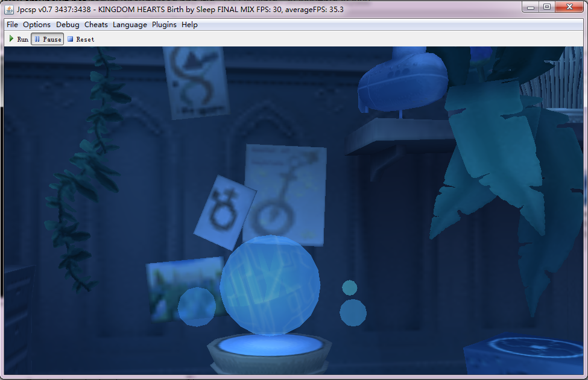The width and height of the screenshot is (588, 380).
Task: Show the Help menu
Action: [x=189, y=25]
